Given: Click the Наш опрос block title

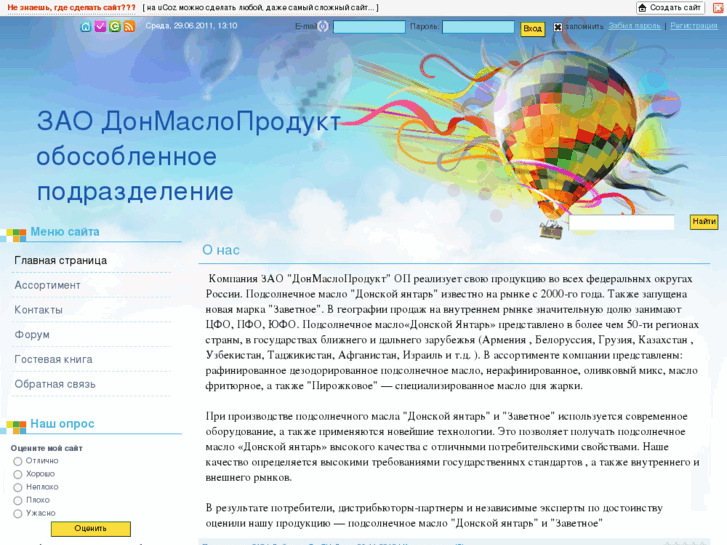Looking at the screenshot, I should pyautogui.click(x=62, y=423).
